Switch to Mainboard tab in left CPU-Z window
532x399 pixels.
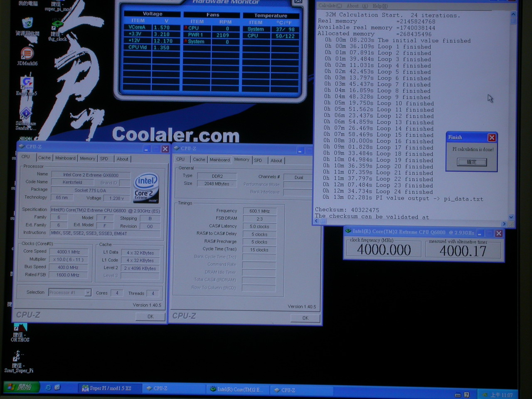click(65, 158)
